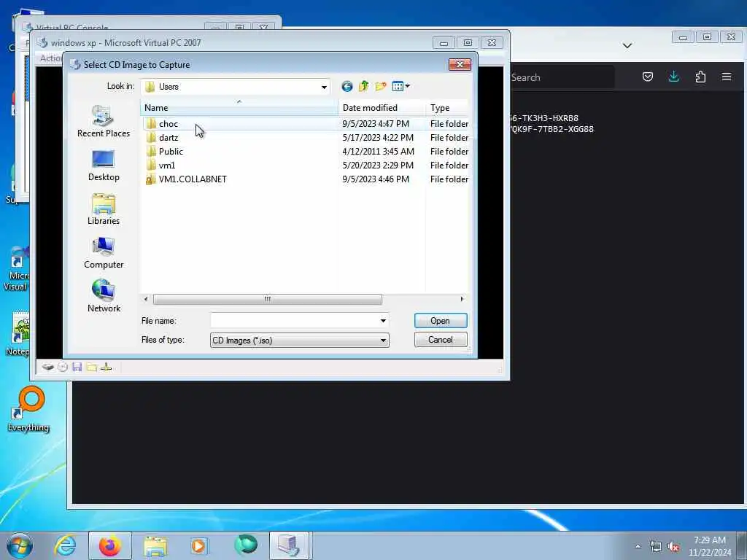
Task: Click the floppy disk icon in Virtual PC status bar
Action: [77, 367]
